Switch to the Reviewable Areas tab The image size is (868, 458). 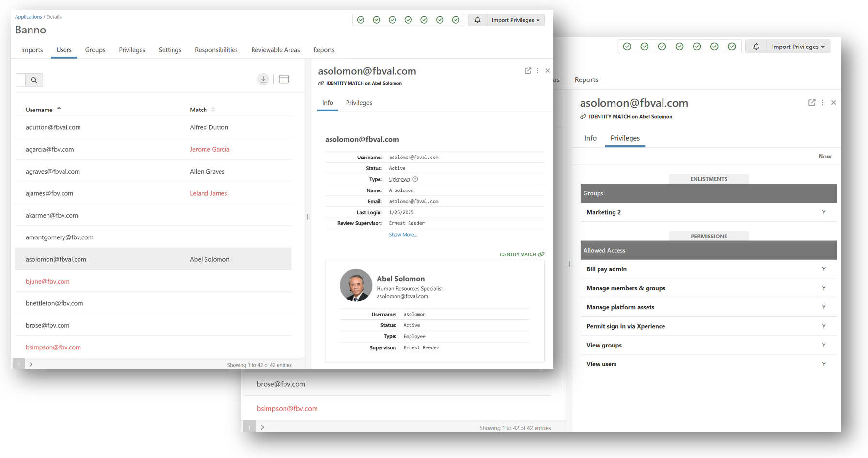pyautogui.click(x=275, y=50)
